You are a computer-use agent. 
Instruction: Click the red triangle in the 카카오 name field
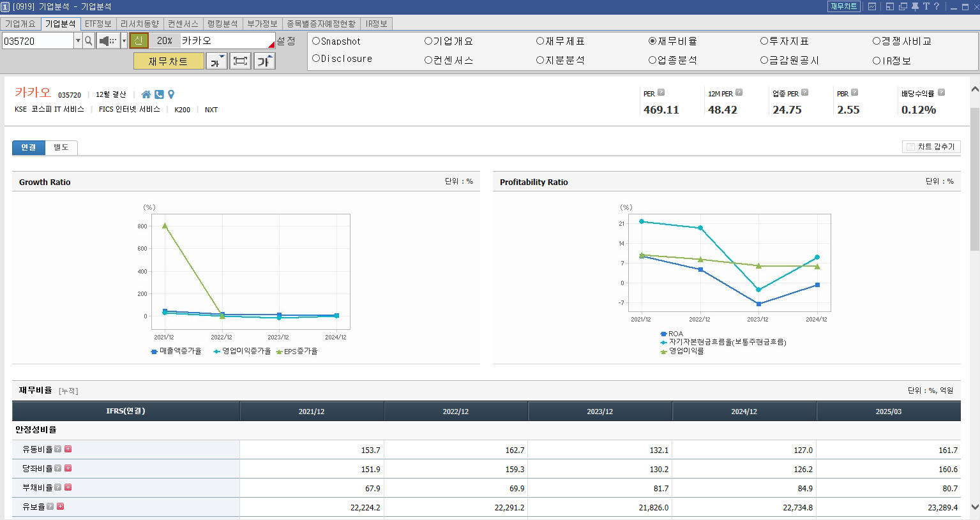coord(272,45)
